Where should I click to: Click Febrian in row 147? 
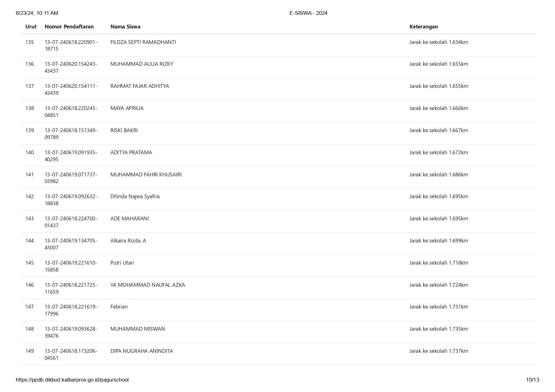click(119, 307)
